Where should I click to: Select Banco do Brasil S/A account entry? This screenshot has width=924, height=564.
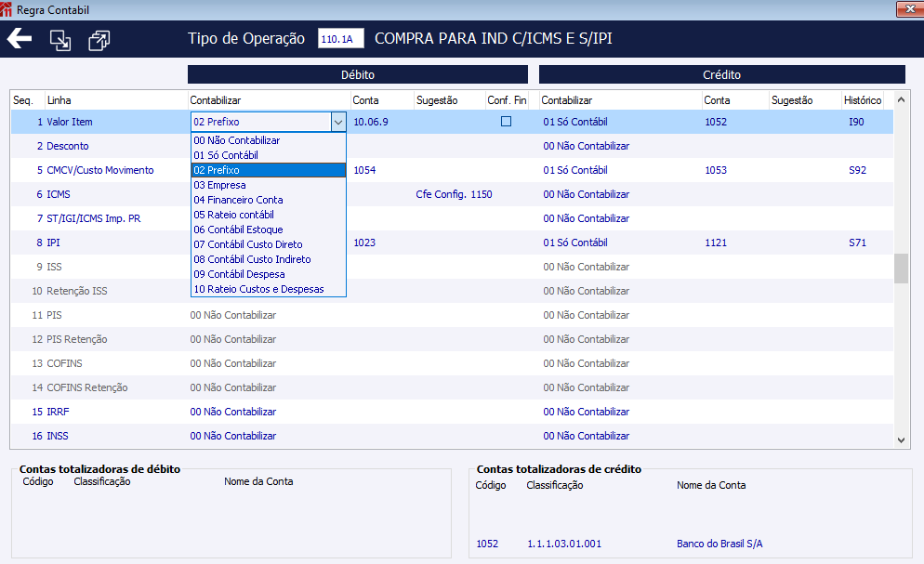point(719,544)
